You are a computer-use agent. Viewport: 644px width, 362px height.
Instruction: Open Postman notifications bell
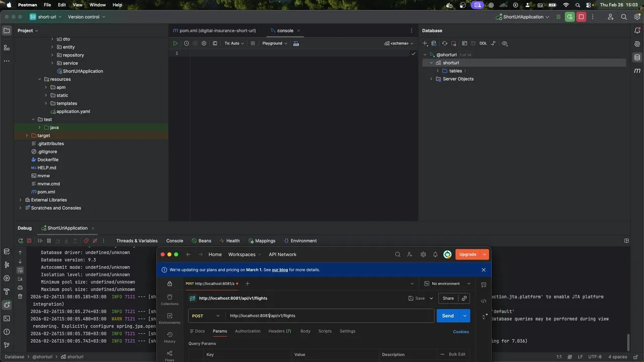click(x=435, y=254)
